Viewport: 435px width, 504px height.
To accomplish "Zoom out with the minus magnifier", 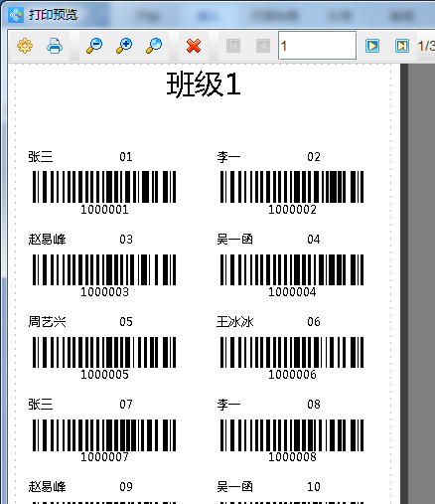I will 94,46.
